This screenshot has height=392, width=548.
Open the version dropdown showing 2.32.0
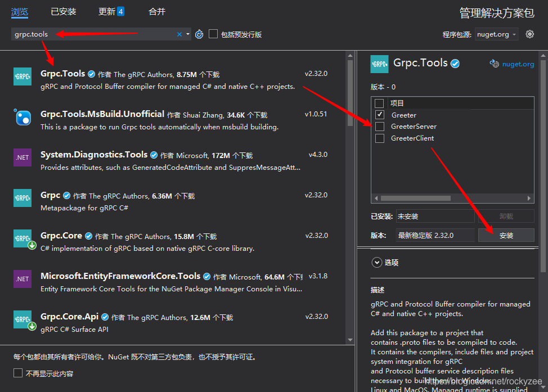(x=435, y=236)
